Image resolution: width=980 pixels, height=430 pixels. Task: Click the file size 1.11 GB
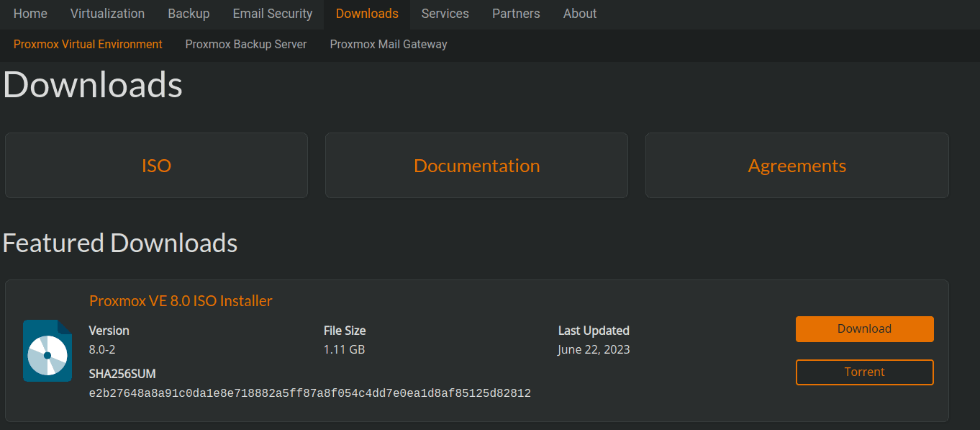pos(344,350)
